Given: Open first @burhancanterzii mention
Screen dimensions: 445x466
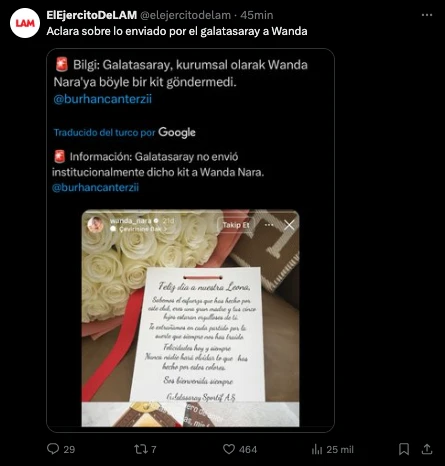Looking at the screenshot, I should pyautogui.click(x=103, y=99).
